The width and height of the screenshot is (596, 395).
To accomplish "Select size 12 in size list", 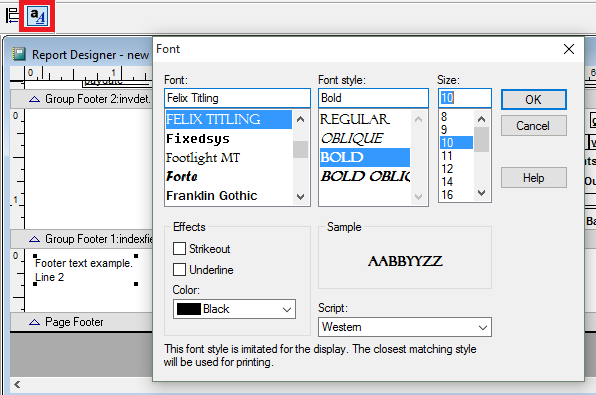I will point(456,169).
